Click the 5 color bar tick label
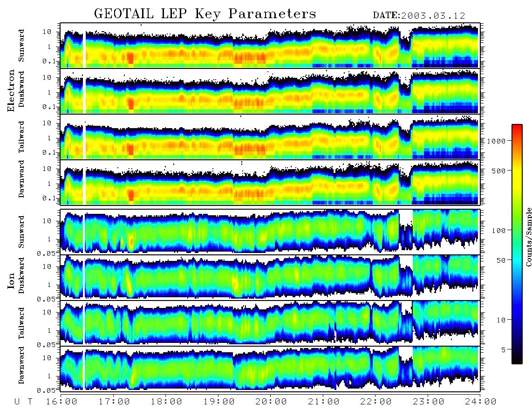The image size is (532, 410). pyautogui.click(x=504, y=349)
